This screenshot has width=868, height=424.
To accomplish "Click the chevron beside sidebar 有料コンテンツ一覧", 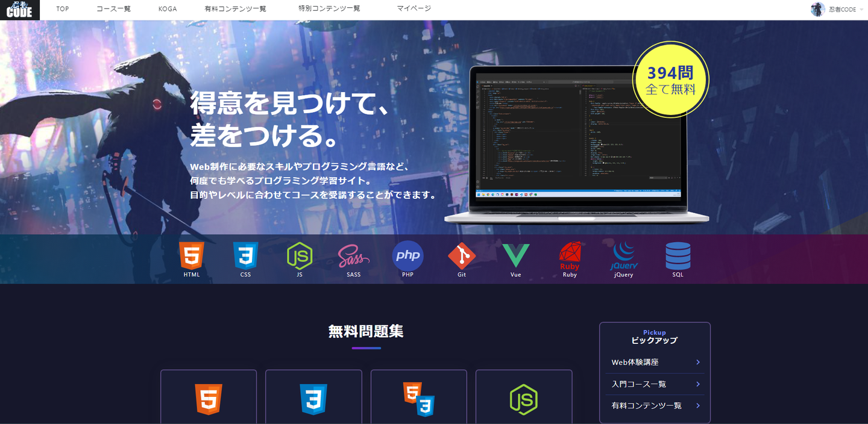I will point(698,406).
